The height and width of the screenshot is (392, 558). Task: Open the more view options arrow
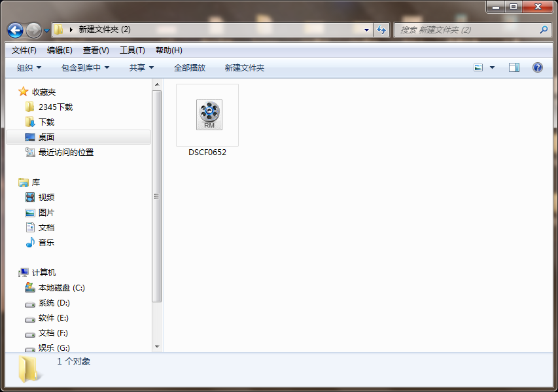coord(492,67)
